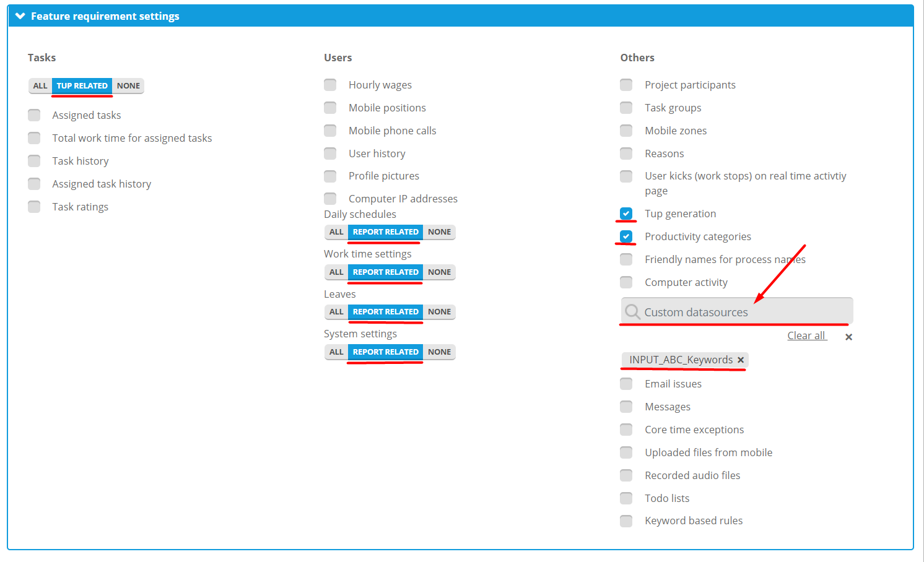The width and height of the screenshot is (924, 562).
Task: Enable the Assigned tasks checkbox
Action: [34, 115]
